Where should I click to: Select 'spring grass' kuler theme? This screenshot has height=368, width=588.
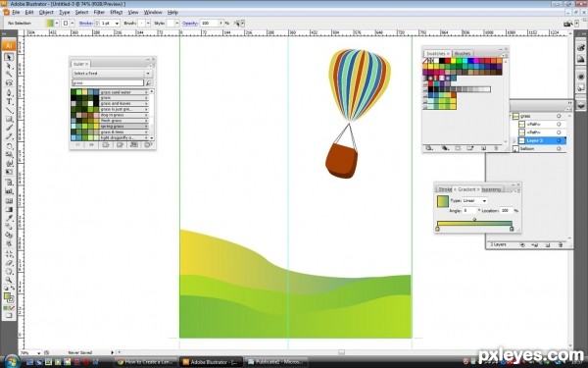coord(110,127)
